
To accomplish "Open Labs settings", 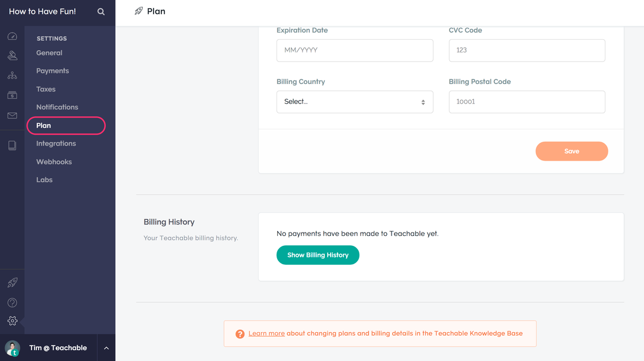I will point(44,180).
